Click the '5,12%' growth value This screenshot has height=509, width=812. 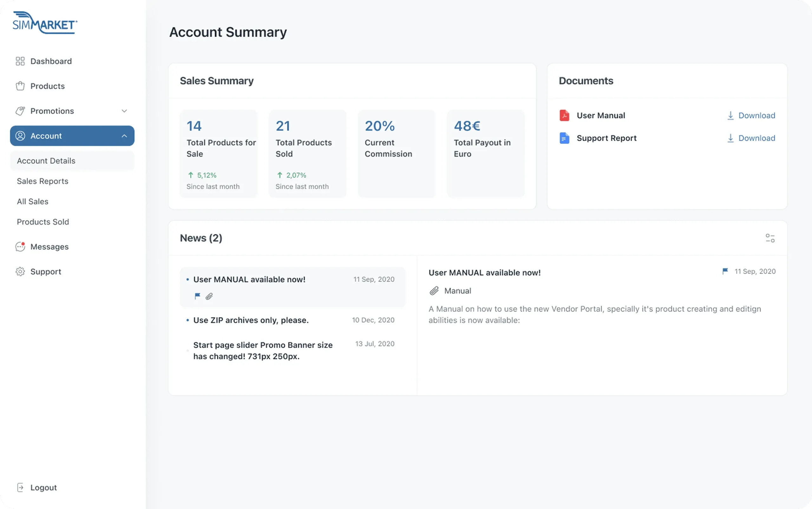(207, 175)
